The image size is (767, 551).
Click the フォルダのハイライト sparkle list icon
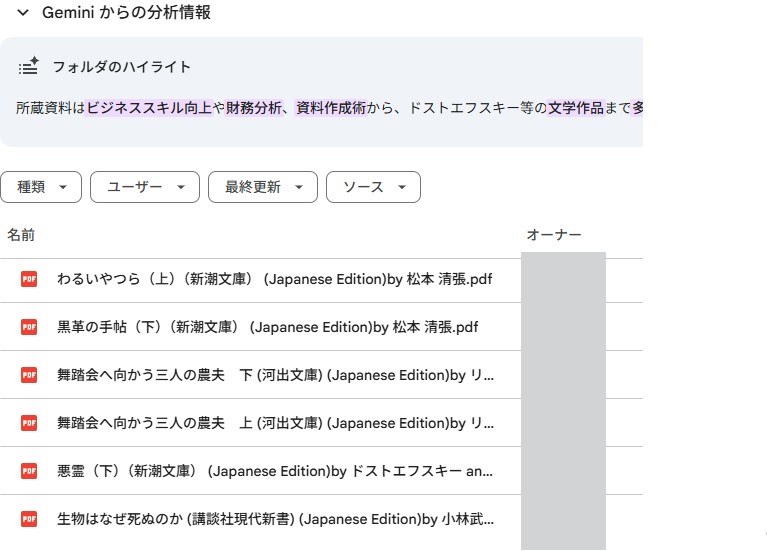coord(28,67)
